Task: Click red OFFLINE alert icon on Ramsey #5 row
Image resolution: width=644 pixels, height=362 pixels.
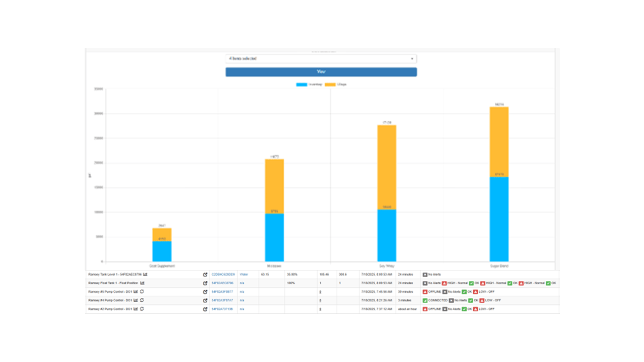Action: [x=425, y=292]
